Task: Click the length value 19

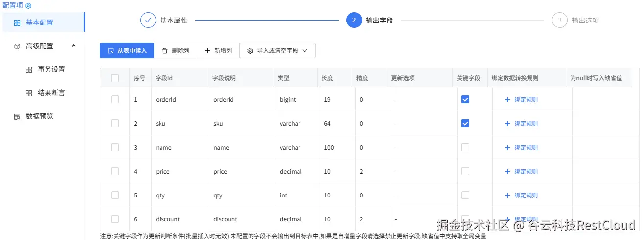Action: (x=327, y=99)
